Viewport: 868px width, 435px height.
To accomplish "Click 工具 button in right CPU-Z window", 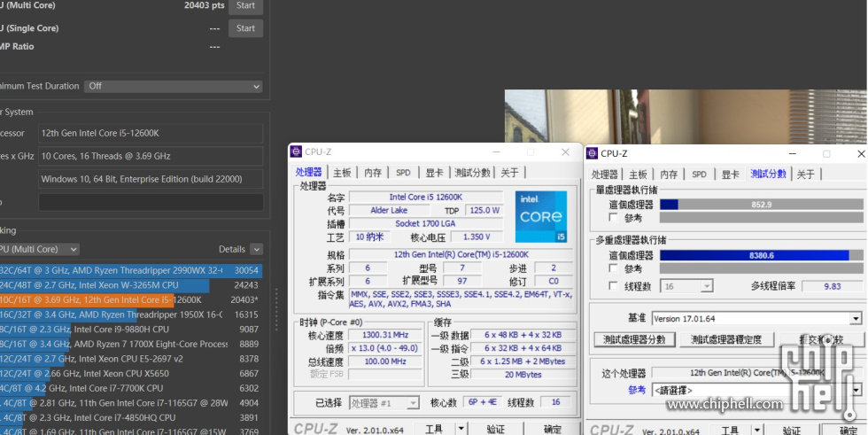I will coord(730,431).
